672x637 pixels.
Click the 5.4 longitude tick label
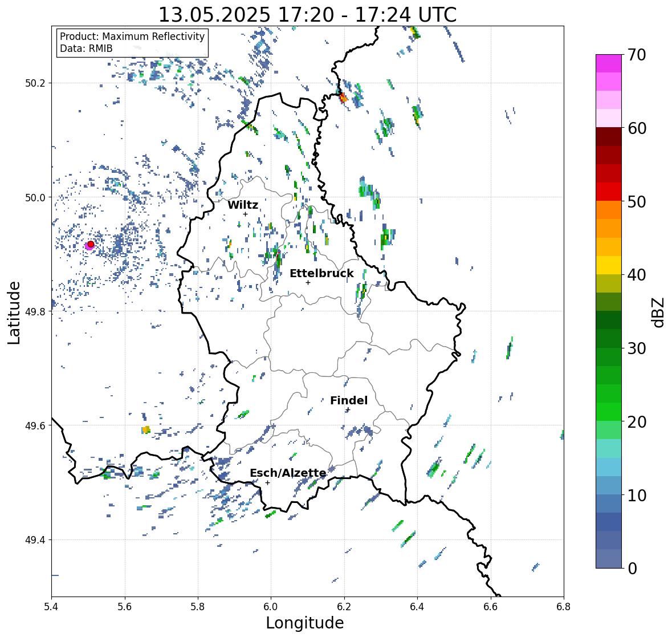click(x=52, y=606)
